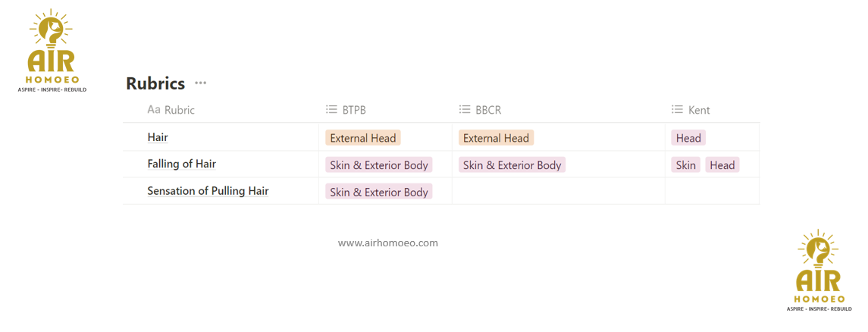Click the AIR Homoeo logo at bottom right
Viewport: 868px width, 332px height.
point(818,271)
